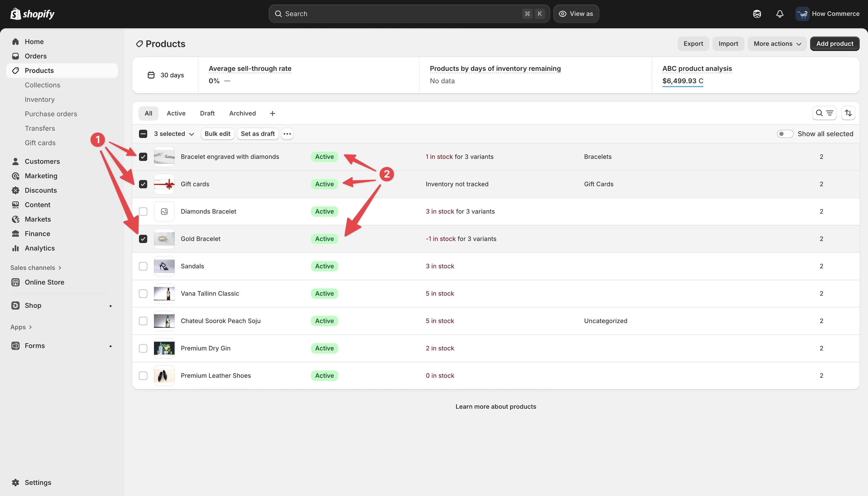Click the Shop app icon
This screenshot has height=496, width=868.
coord(15,306)
